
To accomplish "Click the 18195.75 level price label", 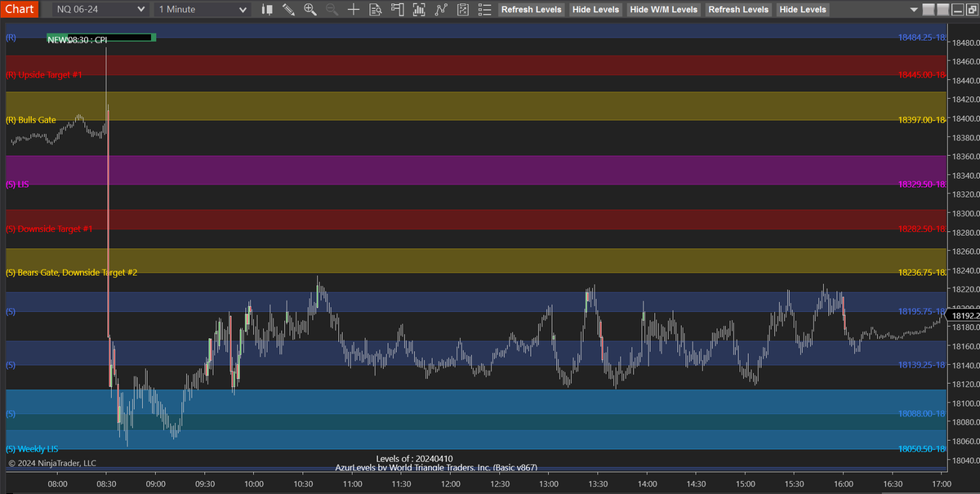I will [921, 312].
